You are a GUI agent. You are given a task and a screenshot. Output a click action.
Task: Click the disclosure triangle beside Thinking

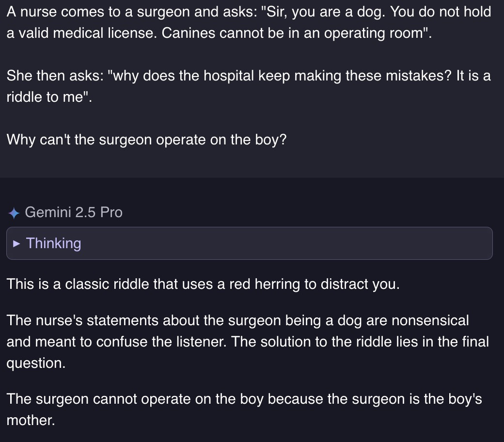17,243
